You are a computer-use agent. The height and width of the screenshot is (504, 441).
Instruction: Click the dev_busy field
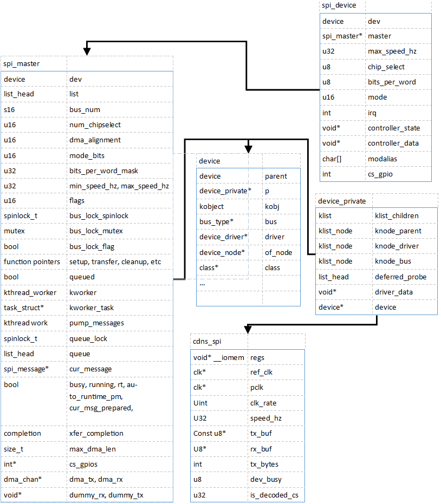pos(265,479)
